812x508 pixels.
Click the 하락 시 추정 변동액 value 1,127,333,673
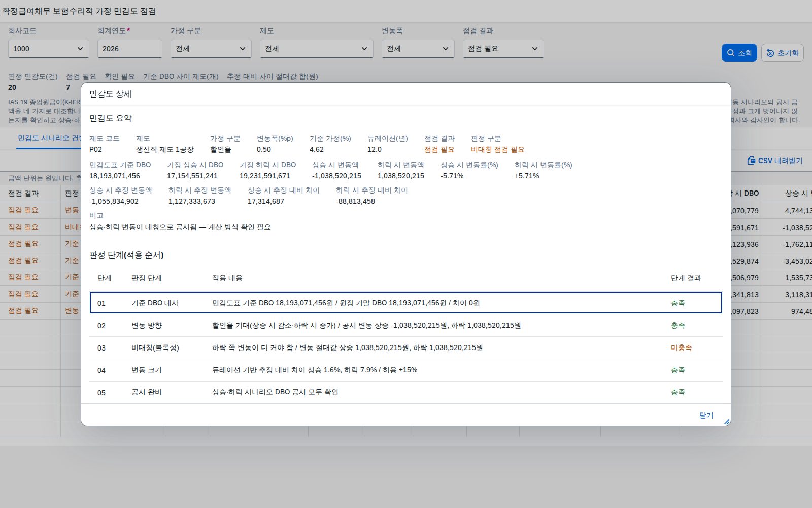192,201
